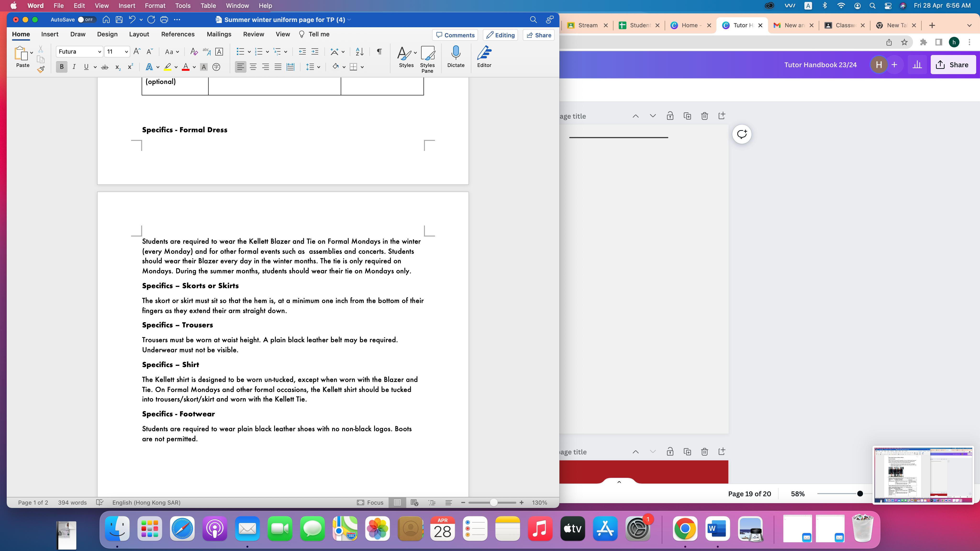Image resolution: width=980 pixels, height=551 pixels.
Task: Open the Editor tool
Action: tap(484, 57)
